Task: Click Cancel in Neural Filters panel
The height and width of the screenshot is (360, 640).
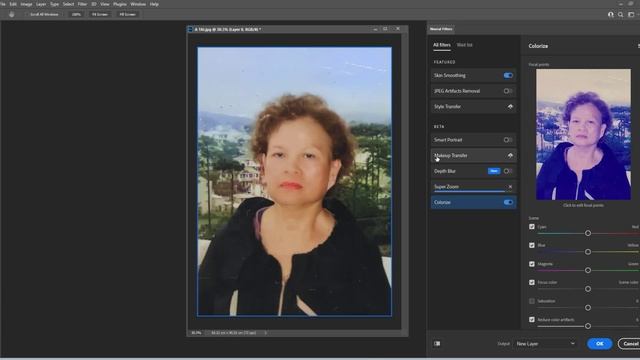Action: click(630, 344)
